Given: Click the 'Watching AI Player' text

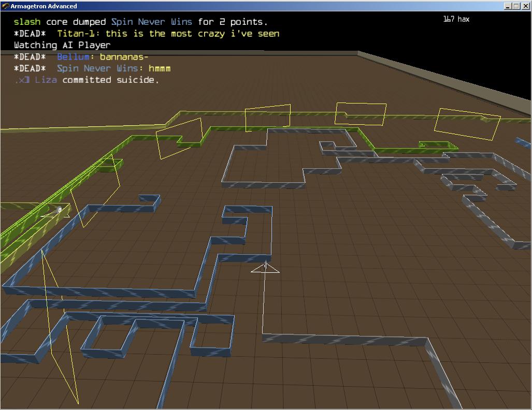Looking at the screenshot, I should [62, 45].
